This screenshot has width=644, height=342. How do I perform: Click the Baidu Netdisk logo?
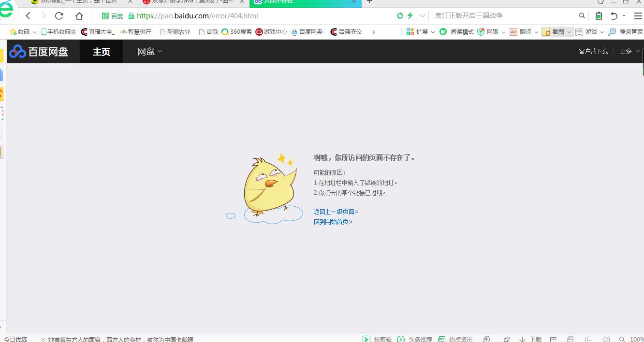click(39, 52)
